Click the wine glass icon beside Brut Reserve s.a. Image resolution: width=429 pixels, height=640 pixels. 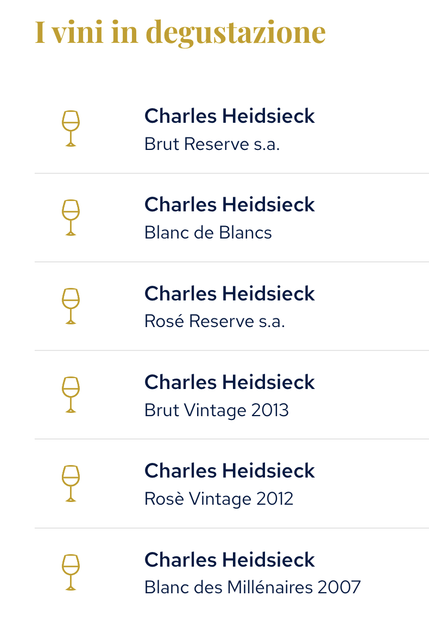71,129
